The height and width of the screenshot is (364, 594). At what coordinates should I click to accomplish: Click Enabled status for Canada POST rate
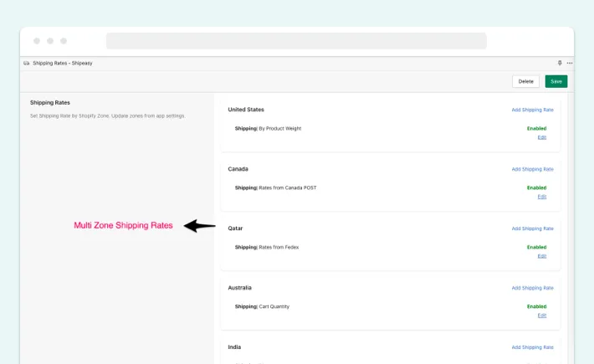(536, 188)
